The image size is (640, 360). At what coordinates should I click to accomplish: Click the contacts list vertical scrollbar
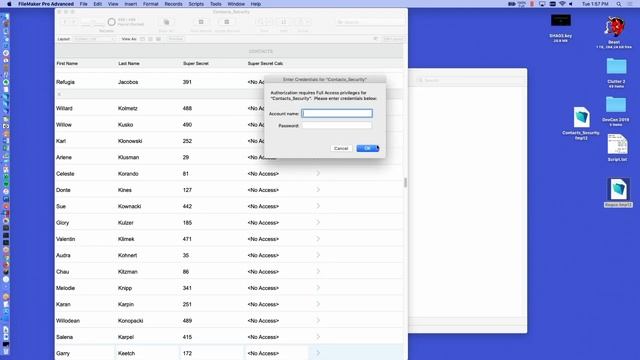point(405,182)
